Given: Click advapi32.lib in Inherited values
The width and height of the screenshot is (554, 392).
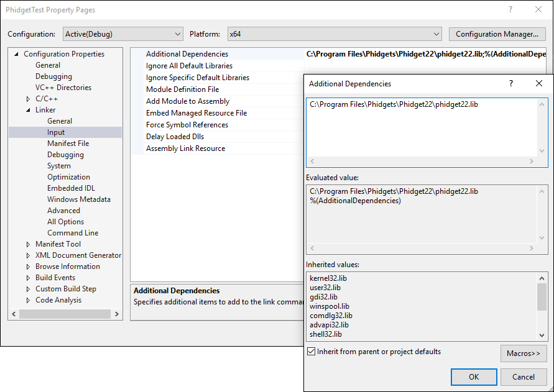Looking at the screenshot, I should coord(330,325).
